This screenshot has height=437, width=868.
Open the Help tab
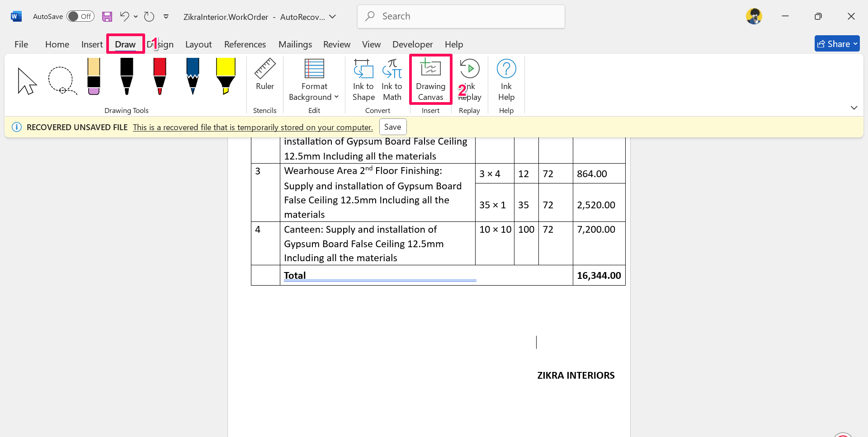pos(454,44)
